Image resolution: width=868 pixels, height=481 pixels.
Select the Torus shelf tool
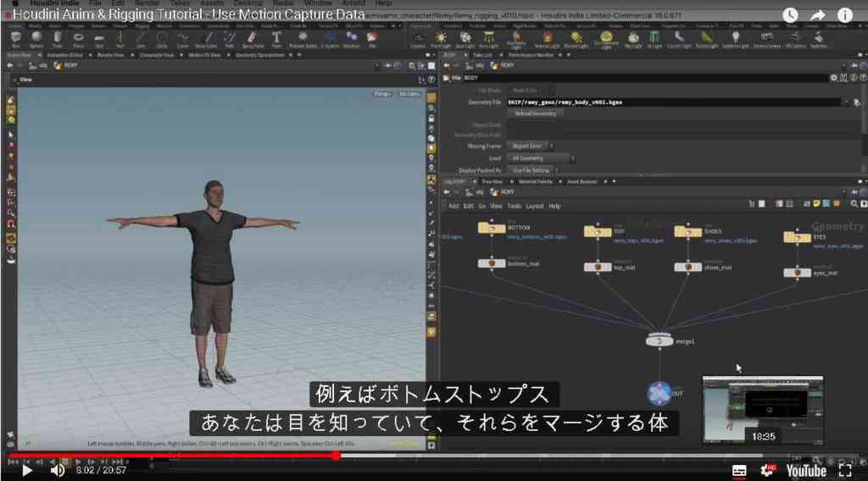(x=78, y=38)
